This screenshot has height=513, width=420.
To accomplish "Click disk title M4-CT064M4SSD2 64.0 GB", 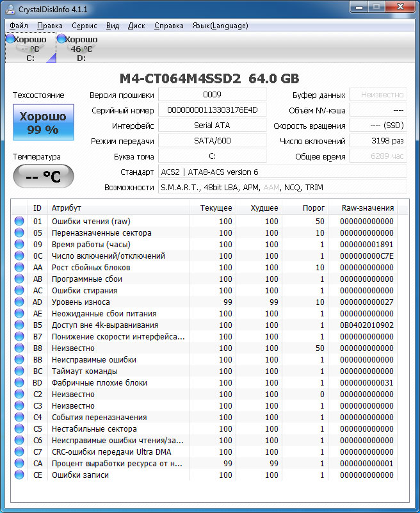I will 209,79.
